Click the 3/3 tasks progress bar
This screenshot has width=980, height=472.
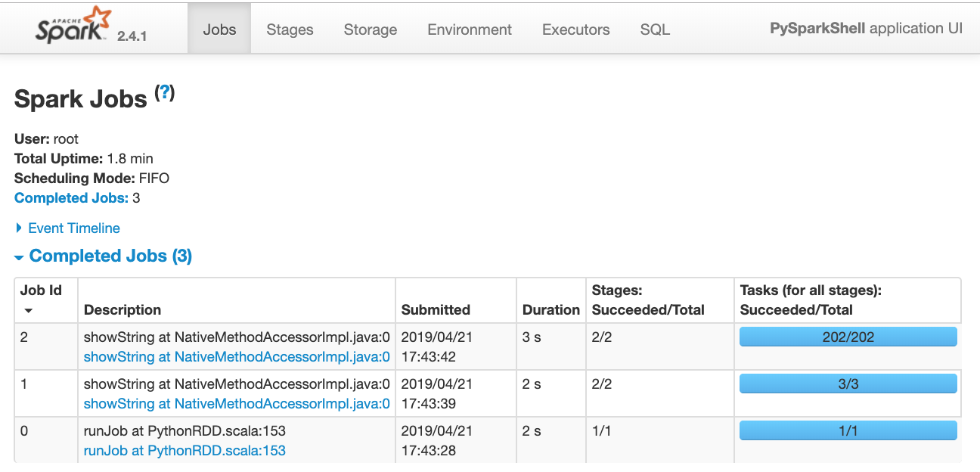pos(848,383)
